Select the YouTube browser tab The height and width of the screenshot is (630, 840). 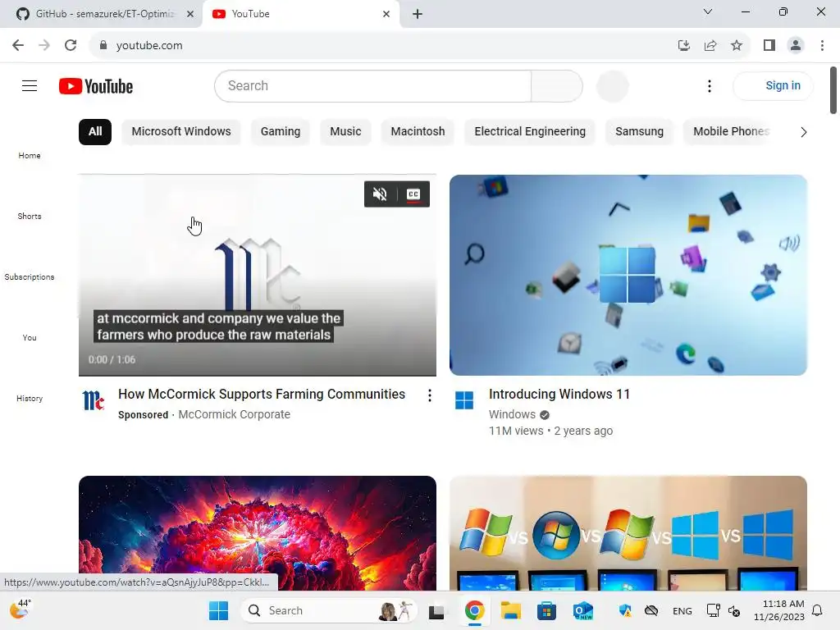point(301,14)
